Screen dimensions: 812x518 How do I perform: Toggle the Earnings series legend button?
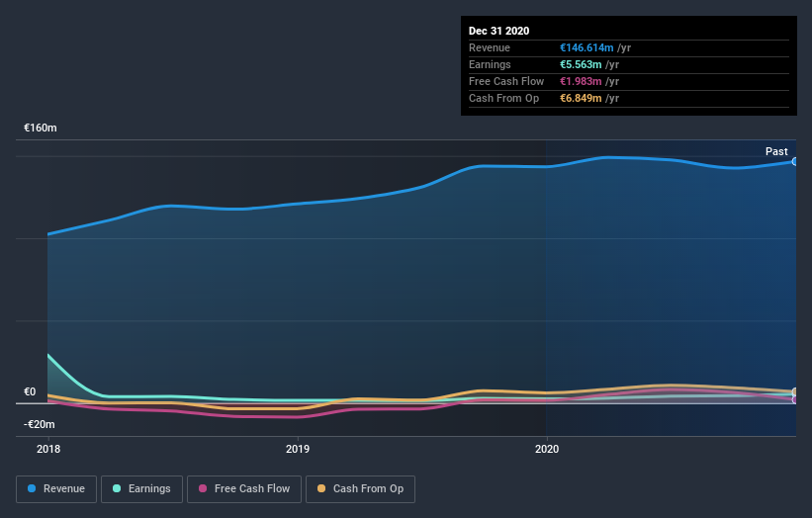141,489
